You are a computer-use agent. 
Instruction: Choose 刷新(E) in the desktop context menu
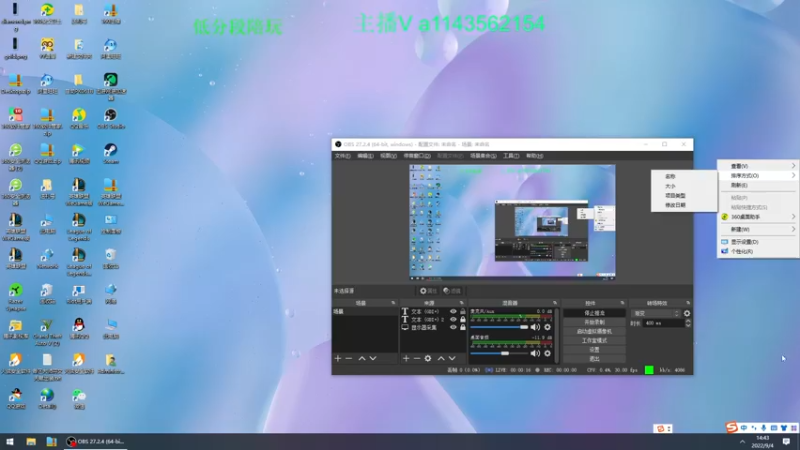[x=759, y=185]
